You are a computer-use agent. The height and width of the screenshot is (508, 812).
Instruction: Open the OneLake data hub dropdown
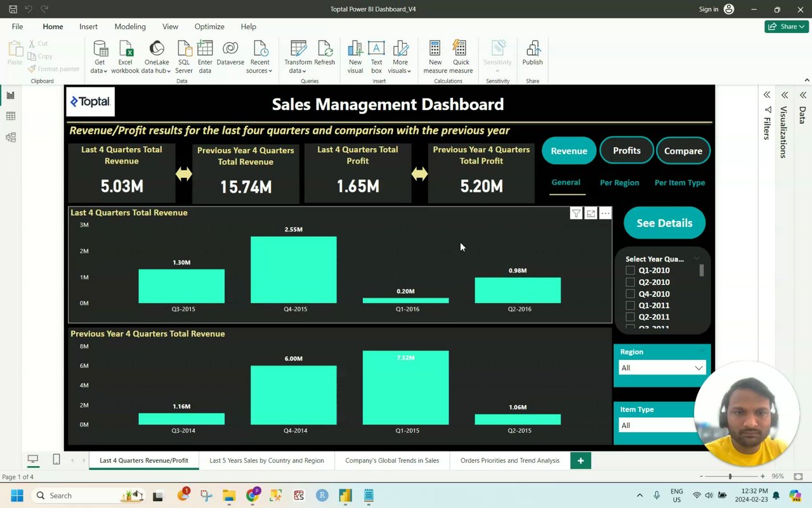(x=157, y=57)
